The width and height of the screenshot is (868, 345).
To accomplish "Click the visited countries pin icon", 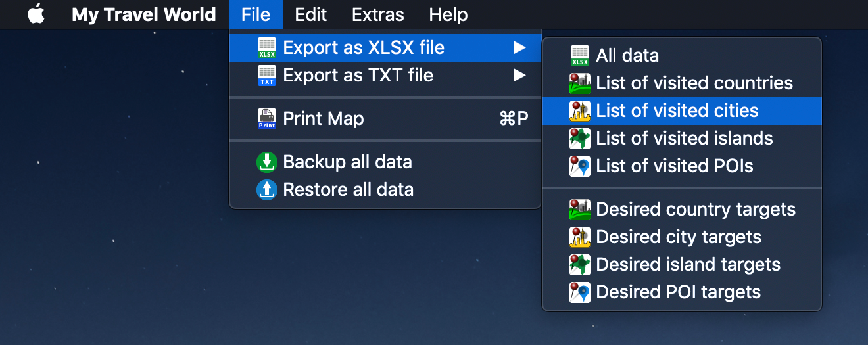I will [580, 83].
